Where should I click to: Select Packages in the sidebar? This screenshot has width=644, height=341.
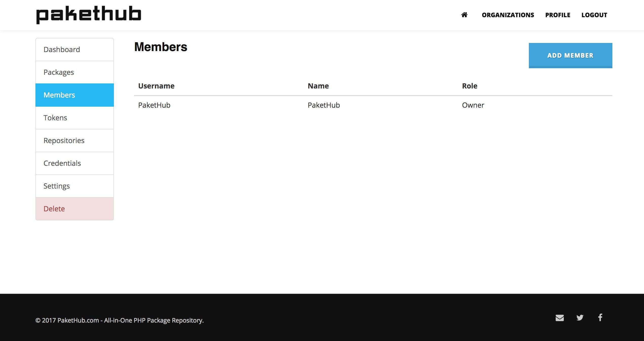tap(75, 72)
